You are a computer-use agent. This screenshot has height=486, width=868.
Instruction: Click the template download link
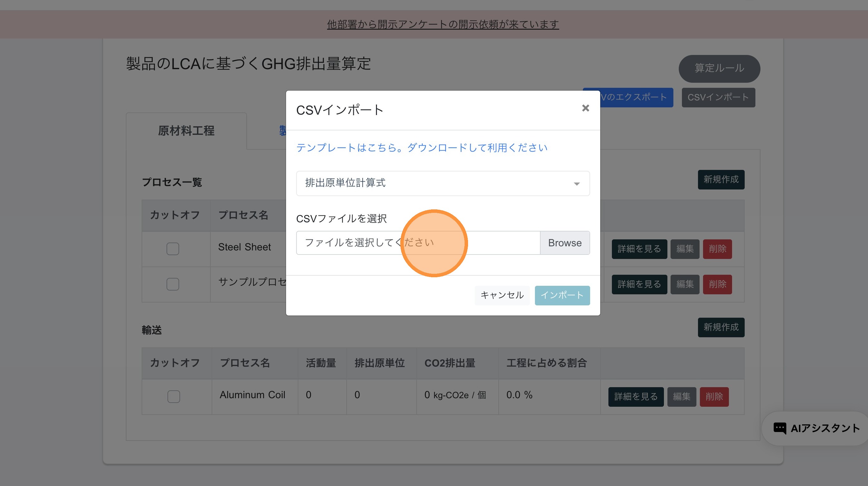point(421,147)
